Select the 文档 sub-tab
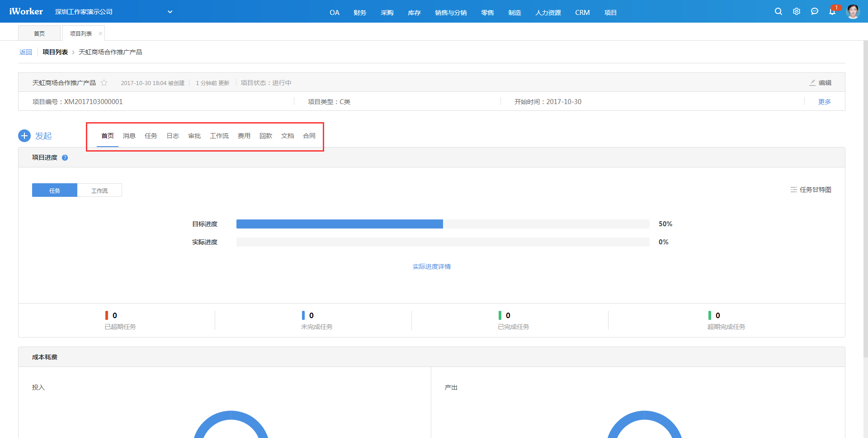868x438 pixels. (288, 136)
